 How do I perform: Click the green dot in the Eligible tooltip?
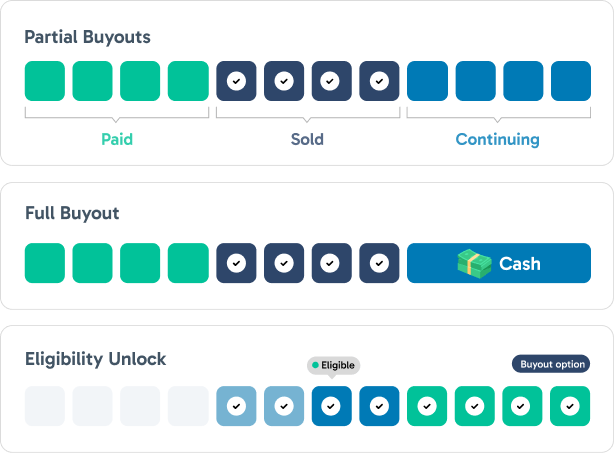click(314, 366)
